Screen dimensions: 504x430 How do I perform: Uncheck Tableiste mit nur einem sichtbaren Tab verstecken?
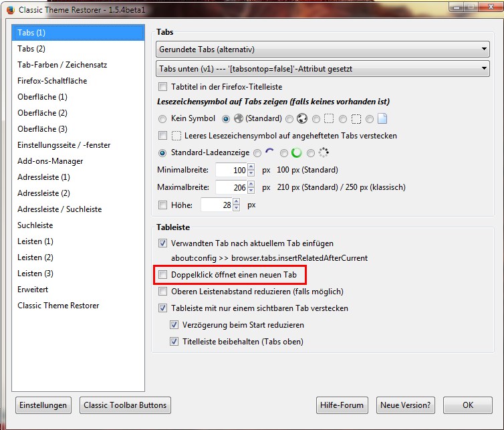click(162, 308)
